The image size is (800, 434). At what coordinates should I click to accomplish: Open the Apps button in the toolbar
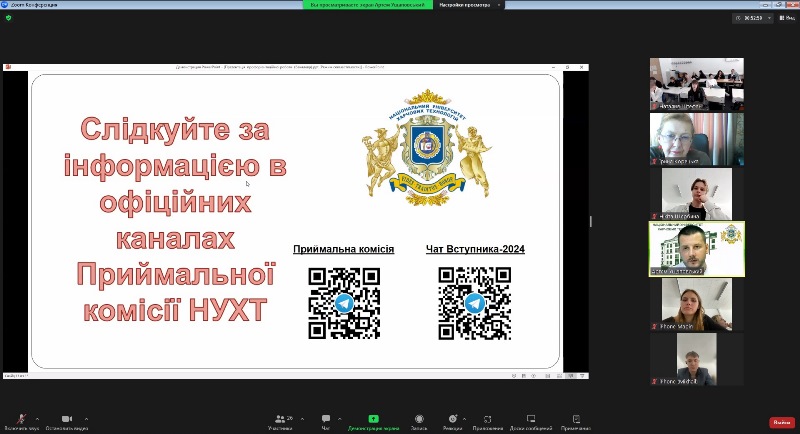488,422
